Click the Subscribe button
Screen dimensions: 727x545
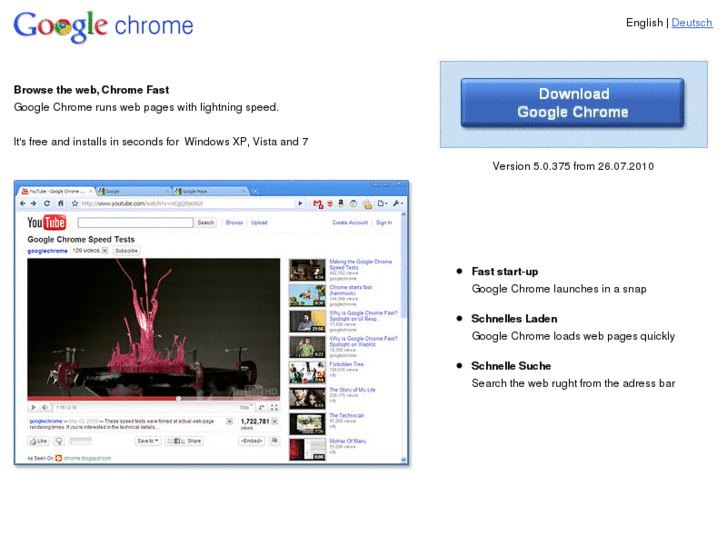tap(126, 250)
